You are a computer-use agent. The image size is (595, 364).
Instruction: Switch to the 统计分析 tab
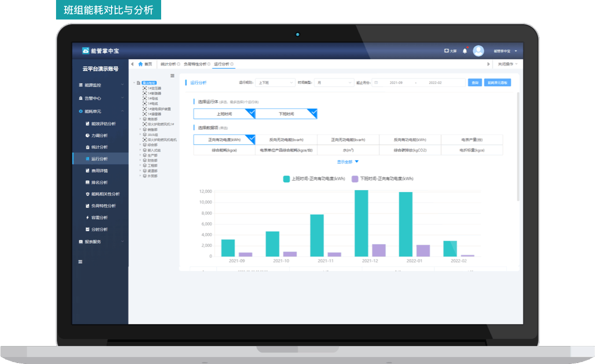[168, 64]
